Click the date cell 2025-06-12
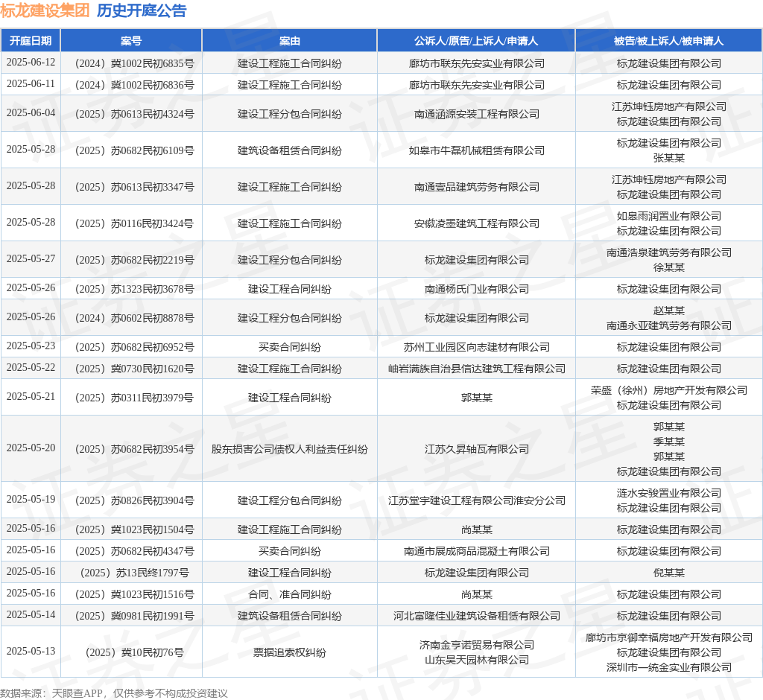The width and height of the screenshot is (763, 700). [31, 63]
